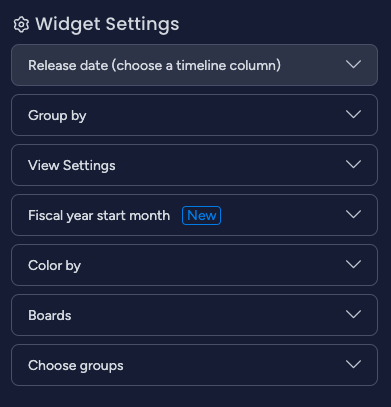Screen dimensions: 391x407
Task: Click the Boards row chevron arrow
Action: [353, 314]
